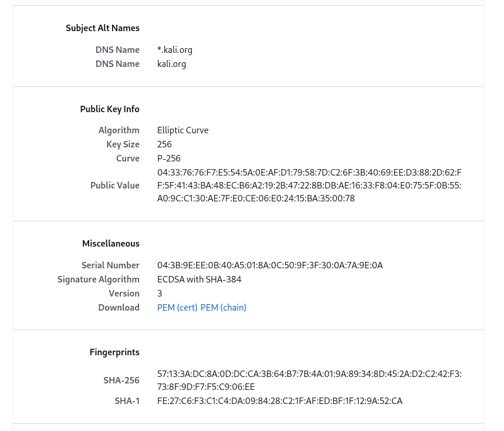Click the Download label

click(119, 308)
